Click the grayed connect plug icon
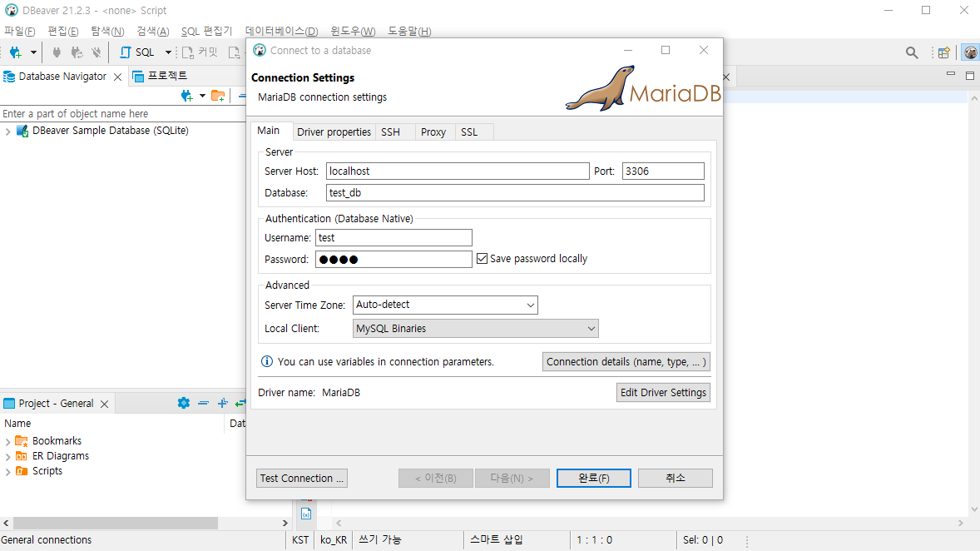The width and height of the screenshot is (980, 551). (x=57, y=52)
